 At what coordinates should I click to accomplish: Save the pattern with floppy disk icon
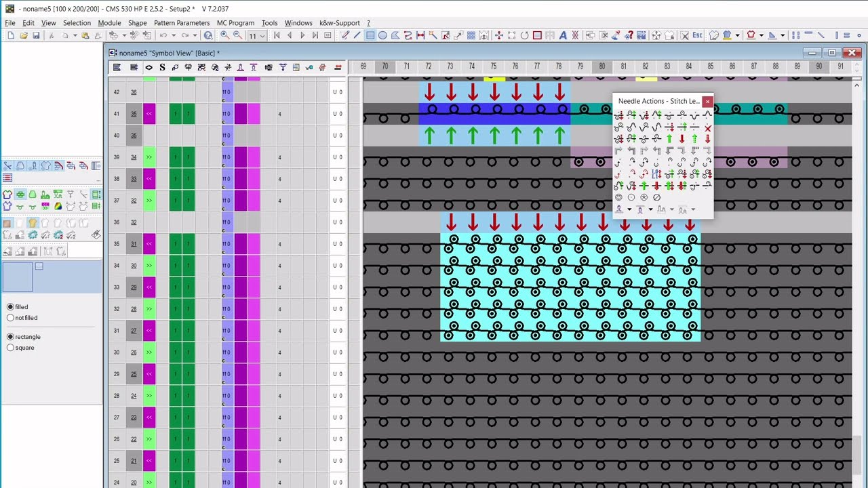36,35
